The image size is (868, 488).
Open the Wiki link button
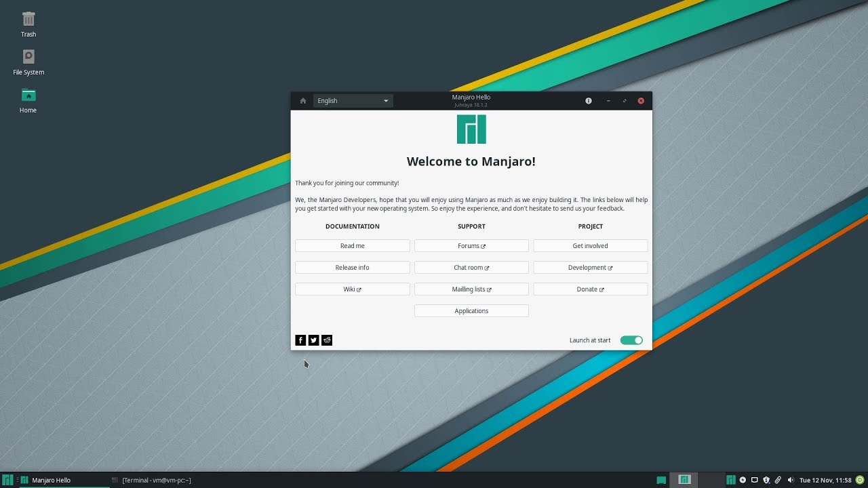click(x=353, y=289)
